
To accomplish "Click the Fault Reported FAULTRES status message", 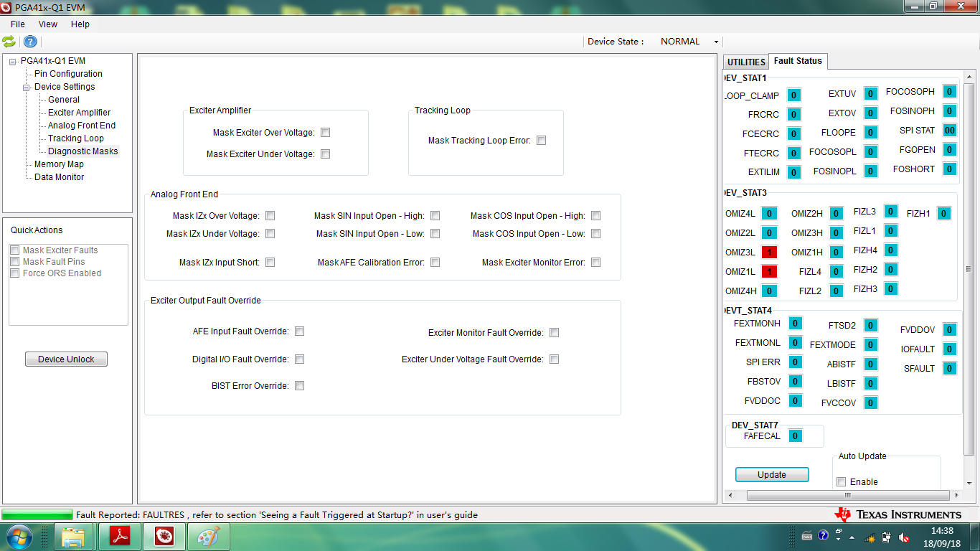I will (x=277, y=514).
